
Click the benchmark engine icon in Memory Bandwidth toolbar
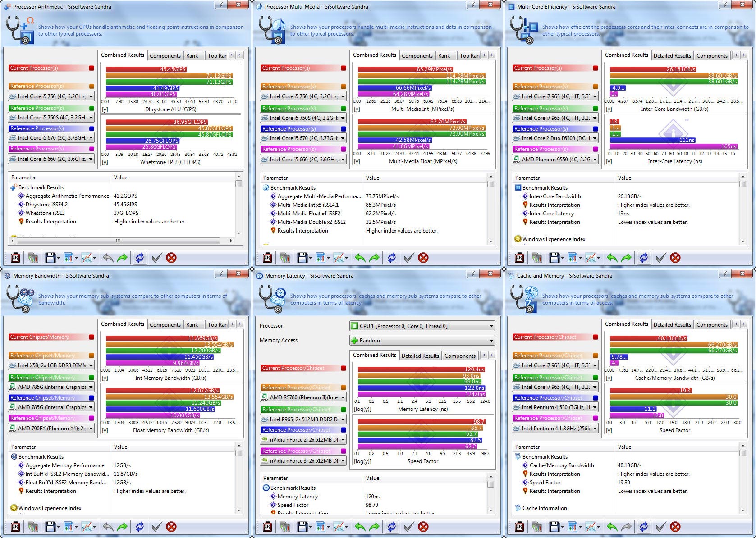pyautogui.click(x=15, y=527)
